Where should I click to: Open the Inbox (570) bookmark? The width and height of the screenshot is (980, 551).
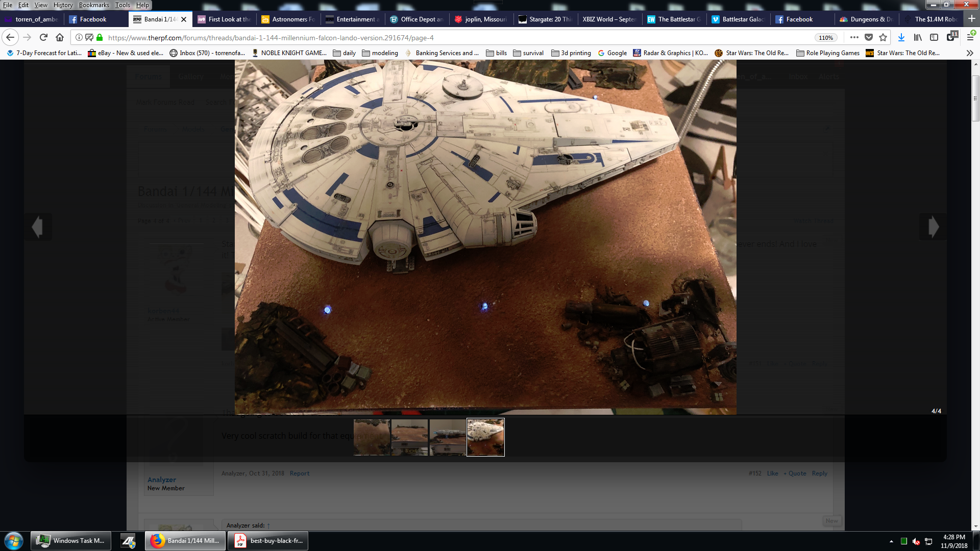(207, 53)
